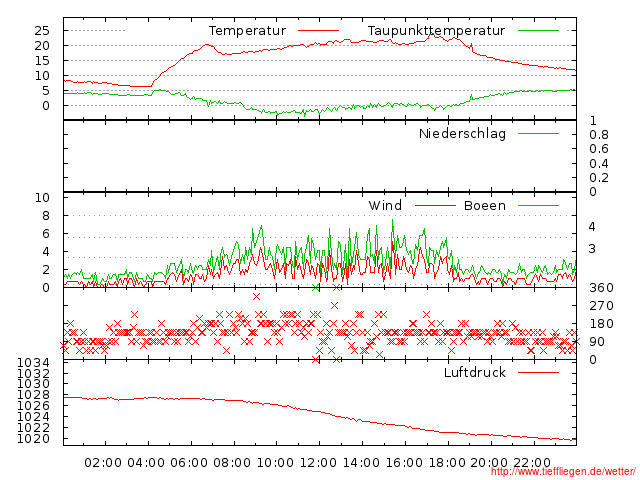Screen dimensions: 640x480
Task: Click the 8 wind speed axis value
Action: 46,216
